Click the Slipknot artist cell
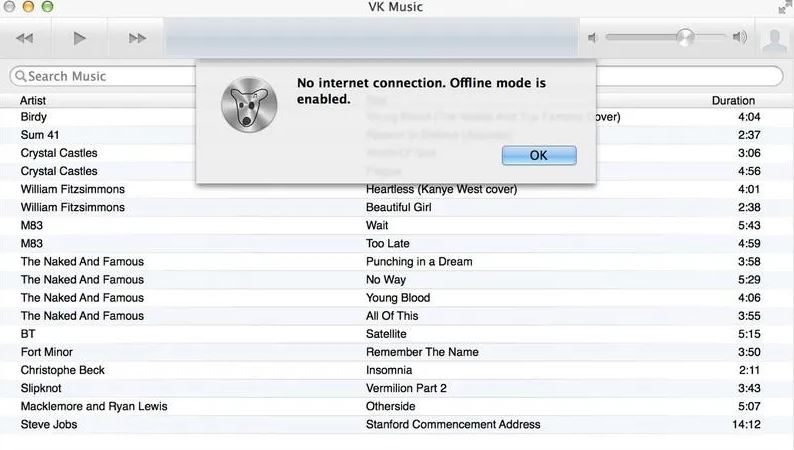This screenshot has width=794, height=450. [x=41, y=389]
